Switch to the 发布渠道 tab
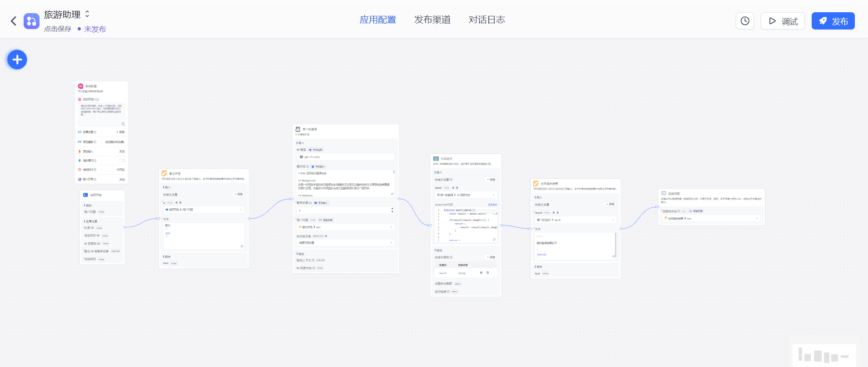868x367 pixels. [x=432, y=20]
